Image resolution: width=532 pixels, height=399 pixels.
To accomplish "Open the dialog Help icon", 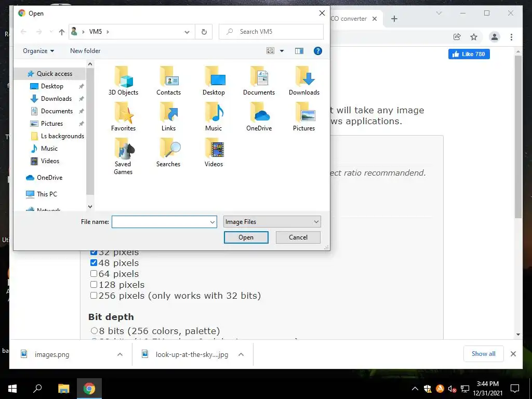I will point(317,51).
